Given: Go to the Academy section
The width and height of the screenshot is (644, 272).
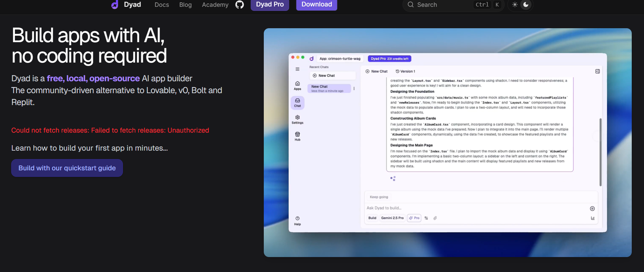Looking at the screenshot, I should pyautogui.click(x=215, y=5).
